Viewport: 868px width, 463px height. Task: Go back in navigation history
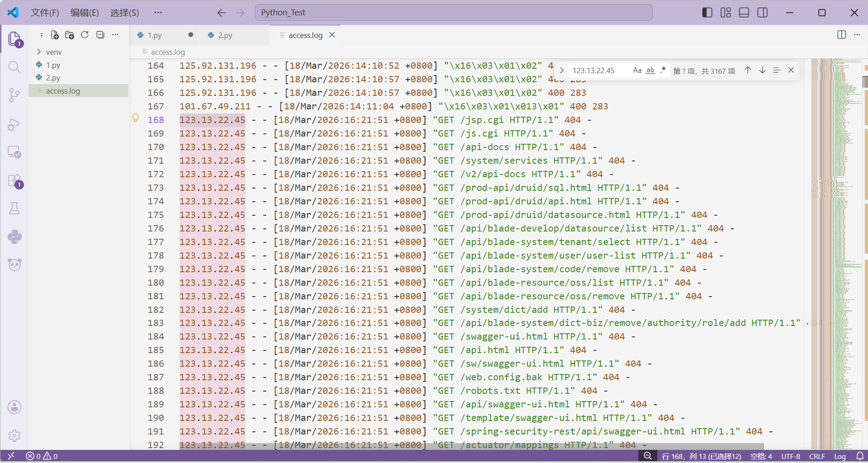pos(222,13)
